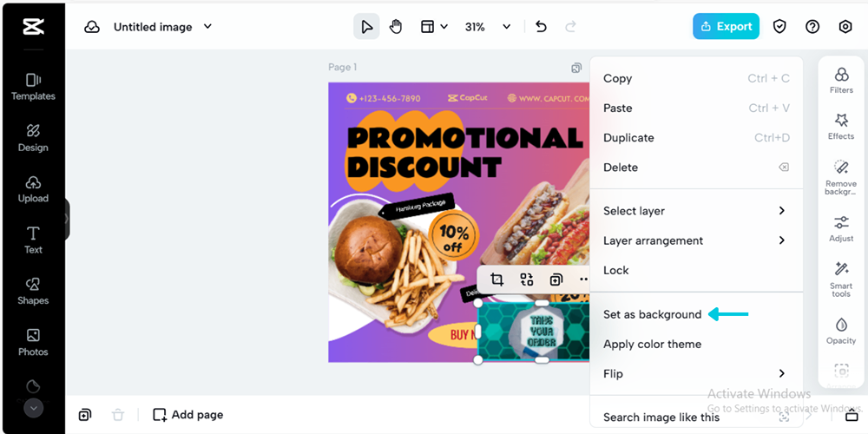Select the Take Your Order image
The width and height of the screenshot is (868, 434).
tap(534, 332)
